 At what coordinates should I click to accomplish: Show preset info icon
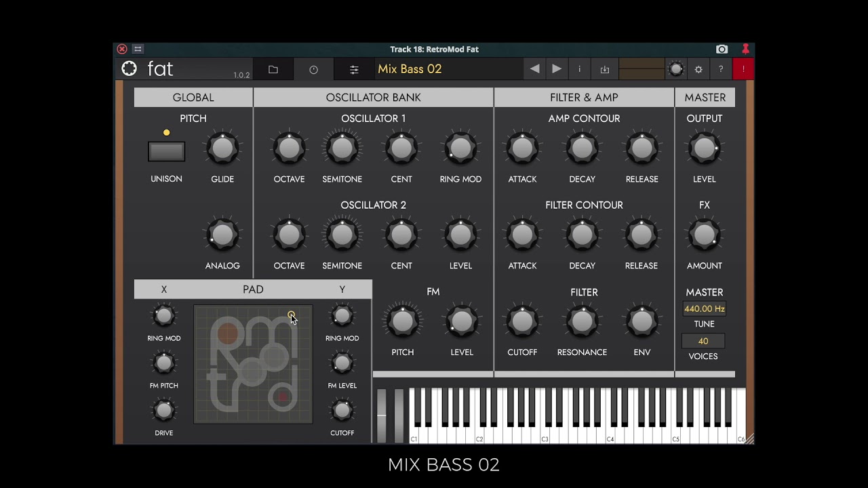579,69
